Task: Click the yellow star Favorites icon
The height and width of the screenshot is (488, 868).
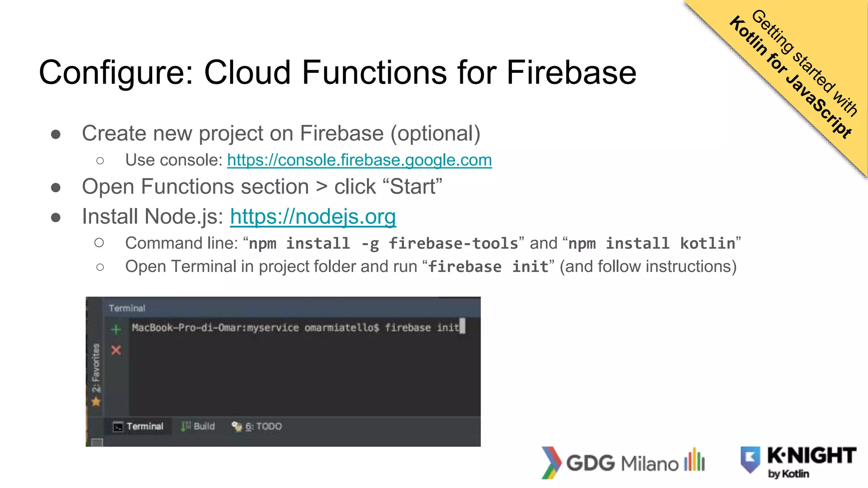Action: point(96,402)
